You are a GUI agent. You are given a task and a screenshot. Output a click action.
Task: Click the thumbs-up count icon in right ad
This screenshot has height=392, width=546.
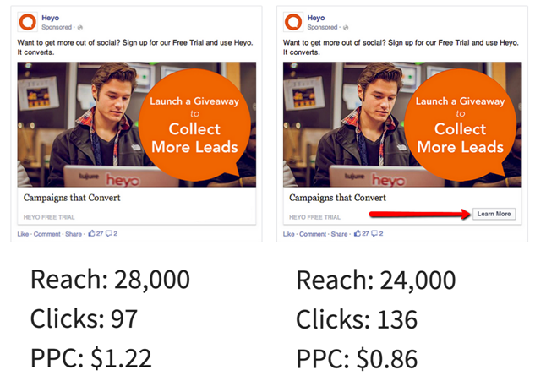coord(358,233)
